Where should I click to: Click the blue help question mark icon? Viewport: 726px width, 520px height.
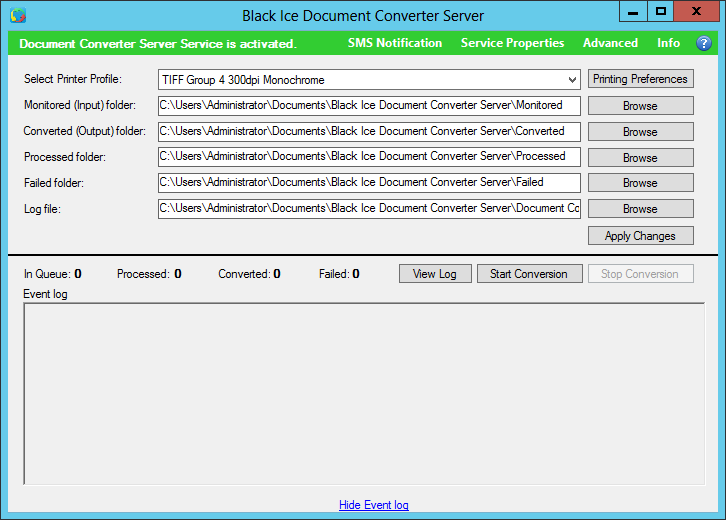point(703,43)
